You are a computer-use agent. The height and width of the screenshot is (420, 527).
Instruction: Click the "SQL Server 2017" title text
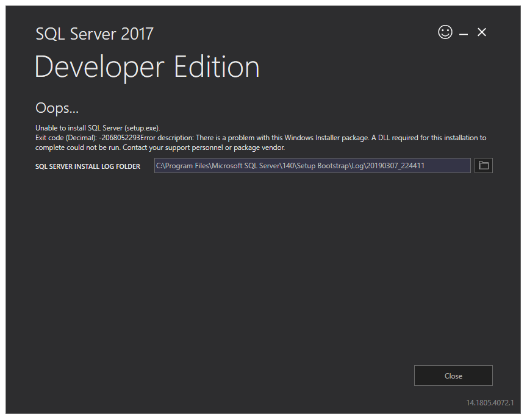pos(95,34)
